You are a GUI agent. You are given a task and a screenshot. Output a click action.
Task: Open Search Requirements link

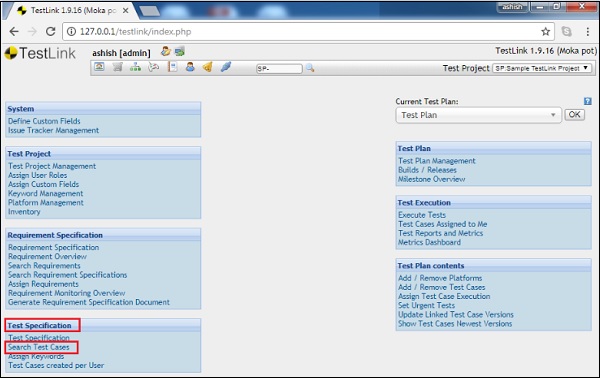[x=44, y=266]
